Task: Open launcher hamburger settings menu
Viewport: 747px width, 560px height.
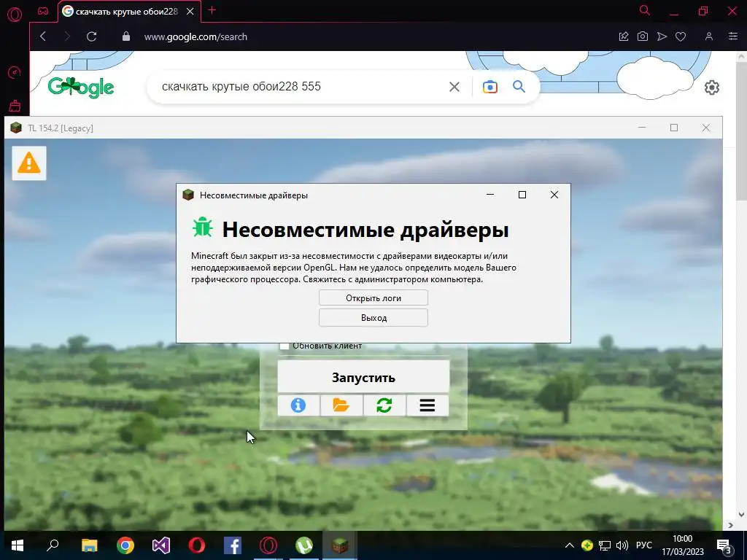Action: point(427,405)
